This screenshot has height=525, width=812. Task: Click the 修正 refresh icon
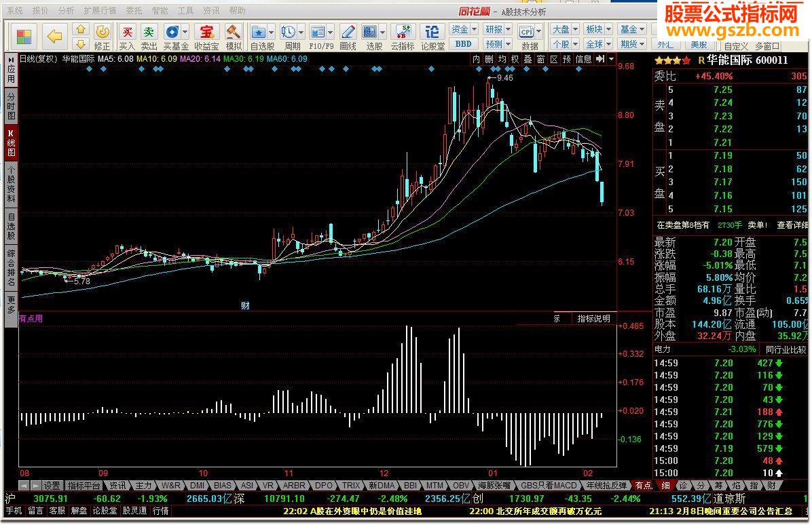[103, 32]
